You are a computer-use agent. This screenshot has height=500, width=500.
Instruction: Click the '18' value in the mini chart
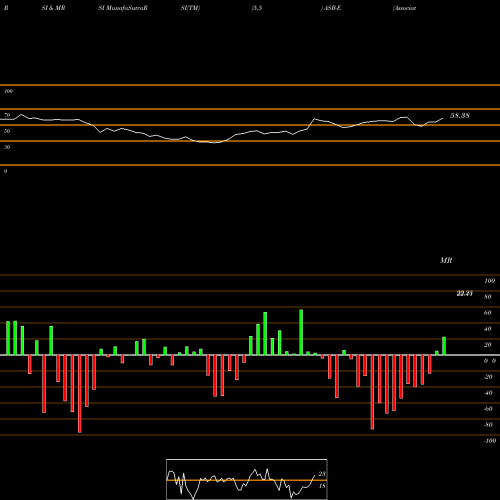point(322,486)
